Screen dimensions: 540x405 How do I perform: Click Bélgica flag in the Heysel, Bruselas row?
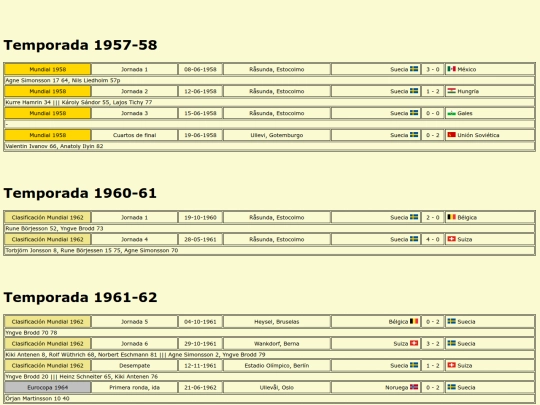click(414, 321)
